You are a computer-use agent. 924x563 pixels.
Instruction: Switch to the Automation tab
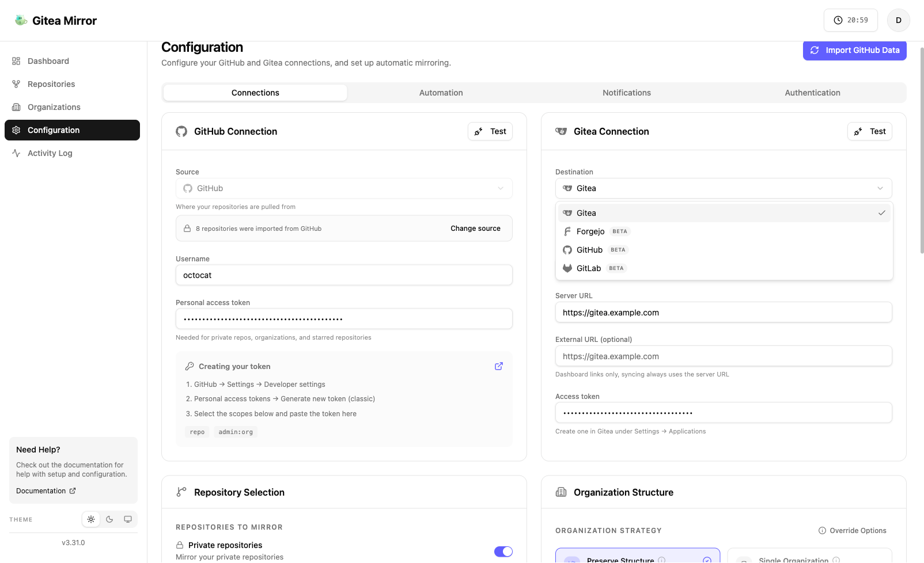pos(441,93)
